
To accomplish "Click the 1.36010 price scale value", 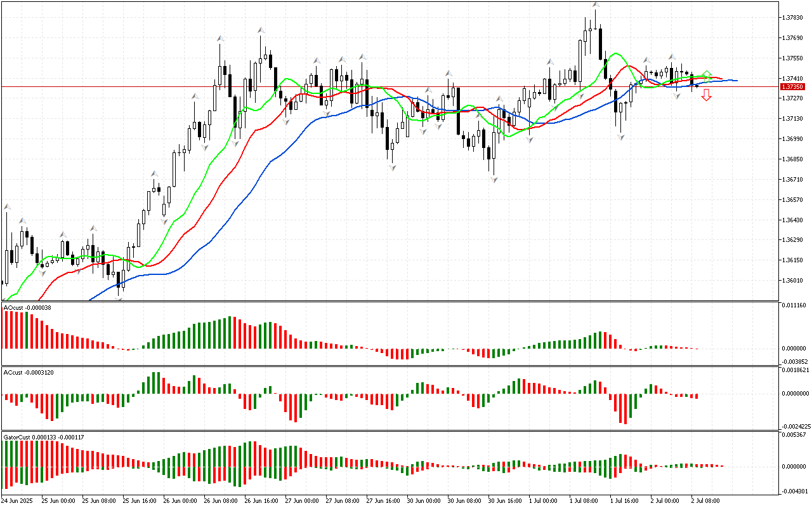I will point(794,281).
